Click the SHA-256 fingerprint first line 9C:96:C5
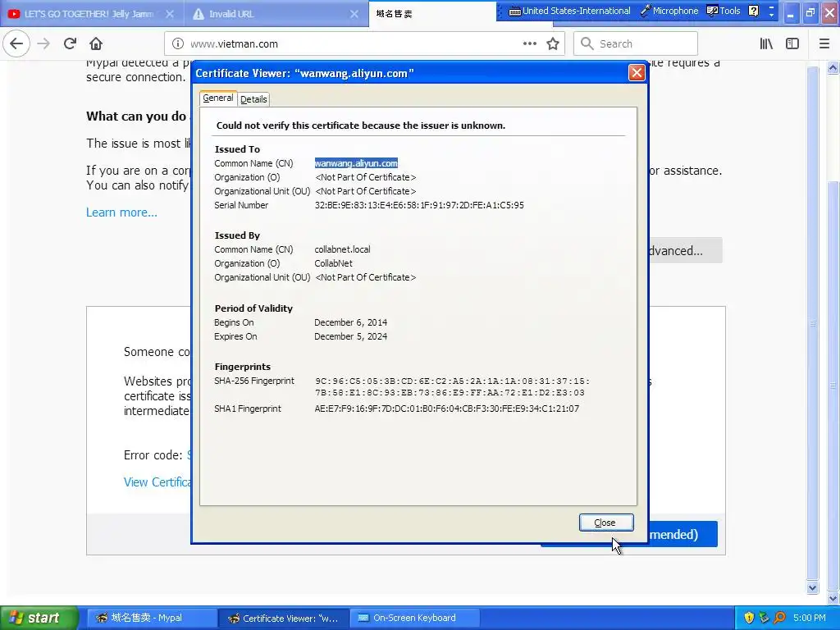840x630 pixels. coord(453,381)
